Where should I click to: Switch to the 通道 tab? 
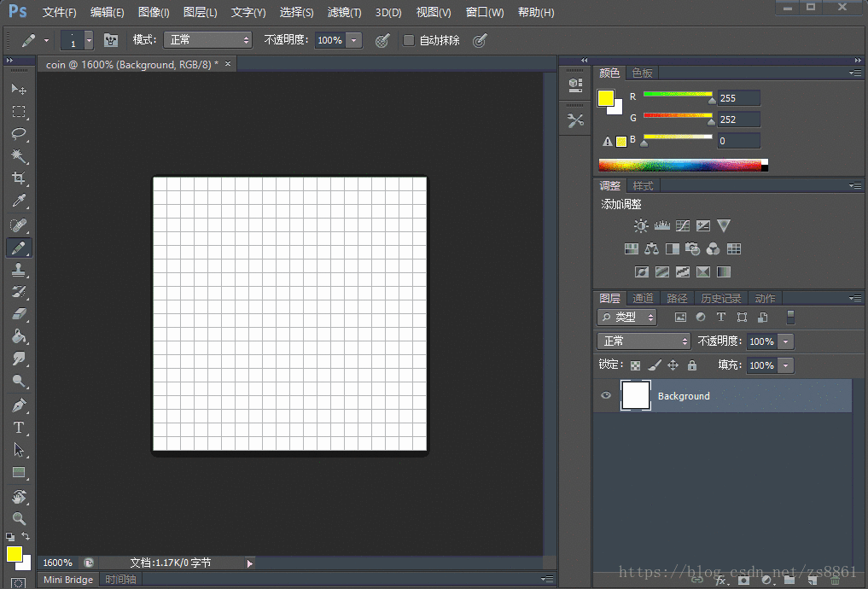(643, 299)
